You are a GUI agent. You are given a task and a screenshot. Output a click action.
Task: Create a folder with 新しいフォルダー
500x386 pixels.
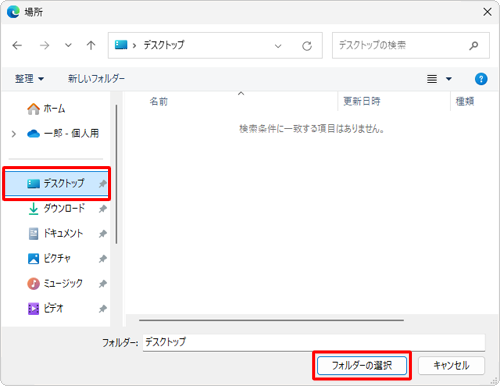(96, 79)
